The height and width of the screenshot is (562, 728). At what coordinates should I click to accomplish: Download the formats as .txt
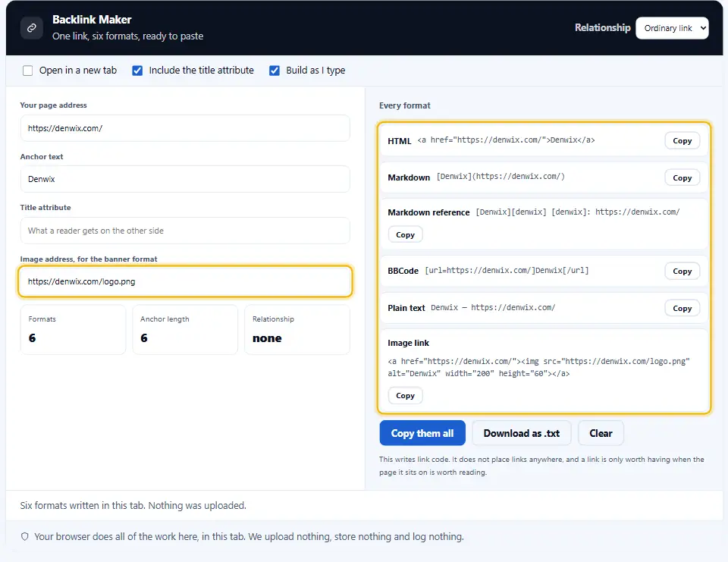tap(522, 433)
